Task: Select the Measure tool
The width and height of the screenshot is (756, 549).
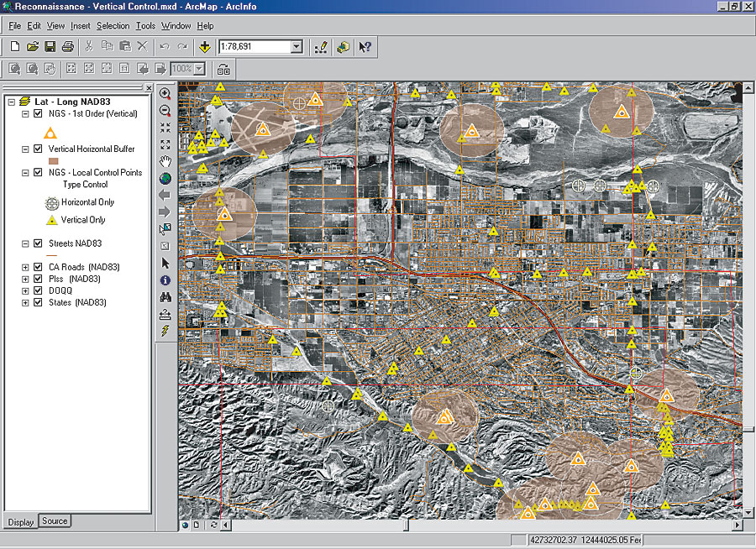Action: [165, 314]
